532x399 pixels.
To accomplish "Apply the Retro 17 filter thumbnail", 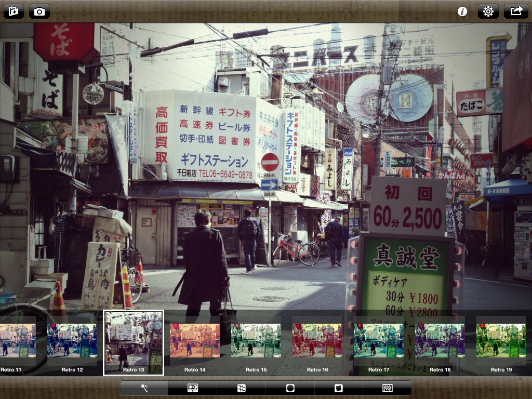I will tap(379, 341).
